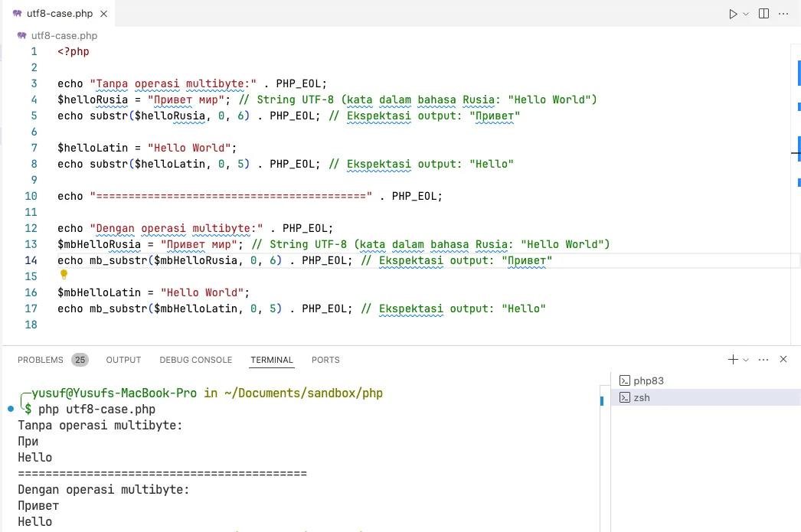Open the Output panel tab

[x=123, y=360]
